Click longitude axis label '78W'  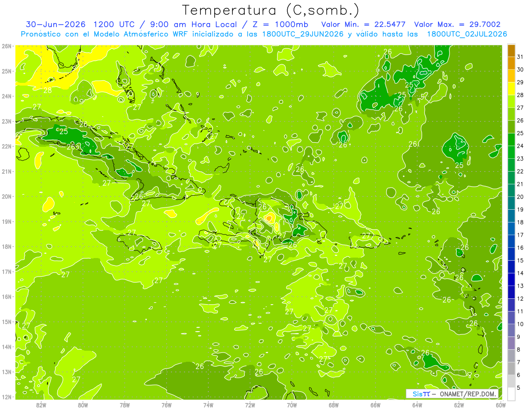coord(125,405)
